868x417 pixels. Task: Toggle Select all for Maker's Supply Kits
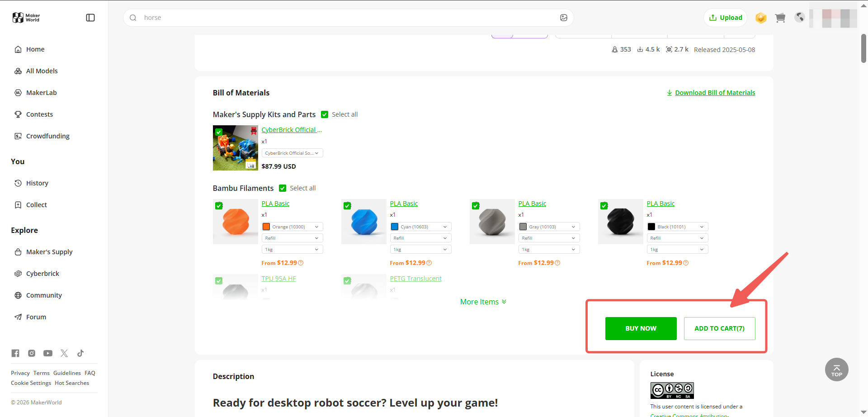325,114
